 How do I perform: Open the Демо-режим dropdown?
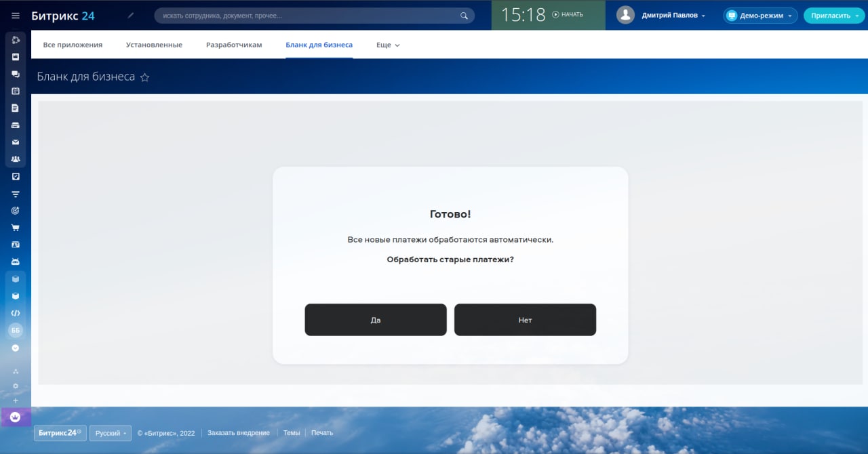pyautogui.click(x=760, y=15)
